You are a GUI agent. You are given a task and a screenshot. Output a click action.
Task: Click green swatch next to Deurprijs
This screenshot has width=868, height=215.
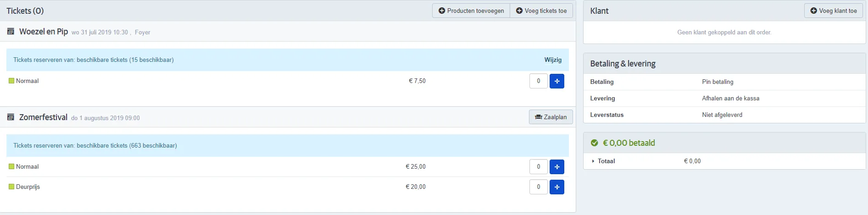click(11, 187)
